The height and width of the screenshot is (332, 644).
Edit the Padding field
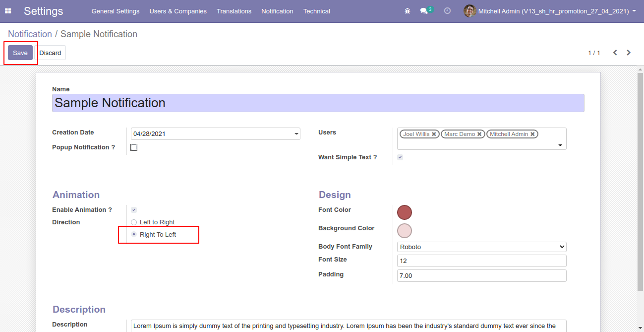pyautogui.click(x=482, y=276)
